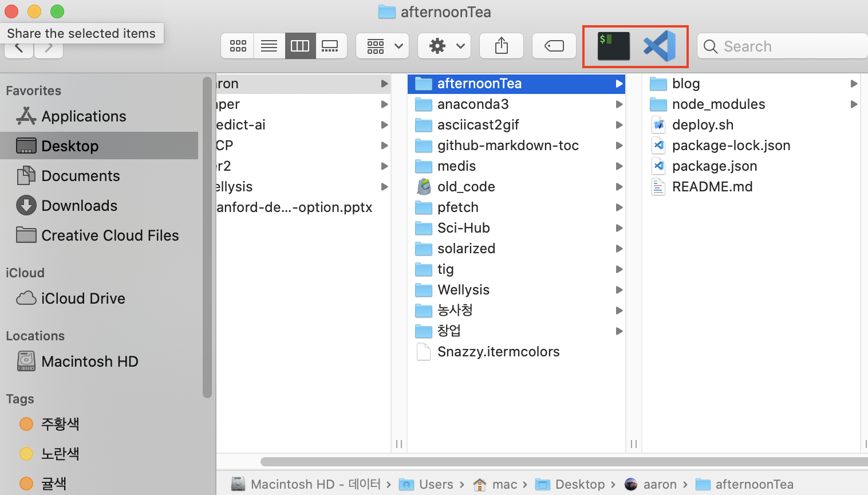Screen dimensions: 868x495
Task: Navigate to Users in the path bar
Action: 436,484
